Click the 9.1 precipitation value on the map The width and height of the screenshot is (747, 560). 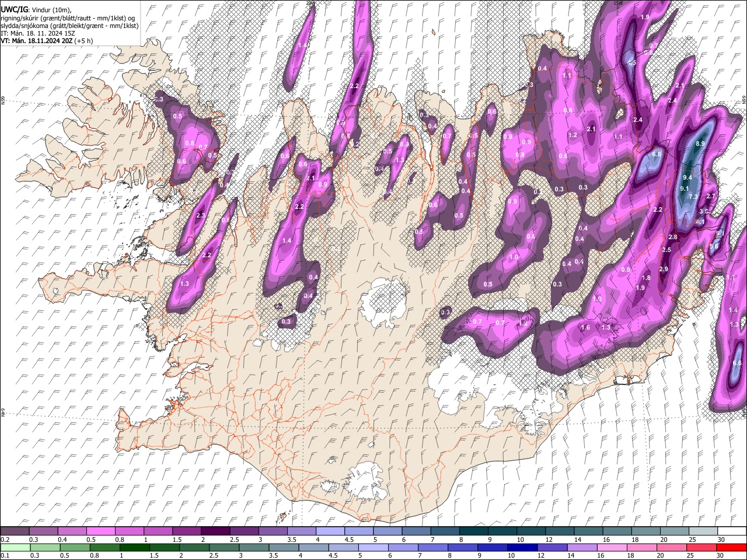click(685, 188)
